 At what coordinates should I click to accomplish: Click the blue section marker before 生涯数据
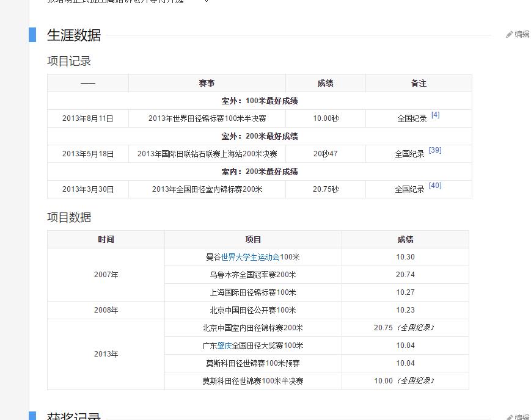tap(32, 36)
